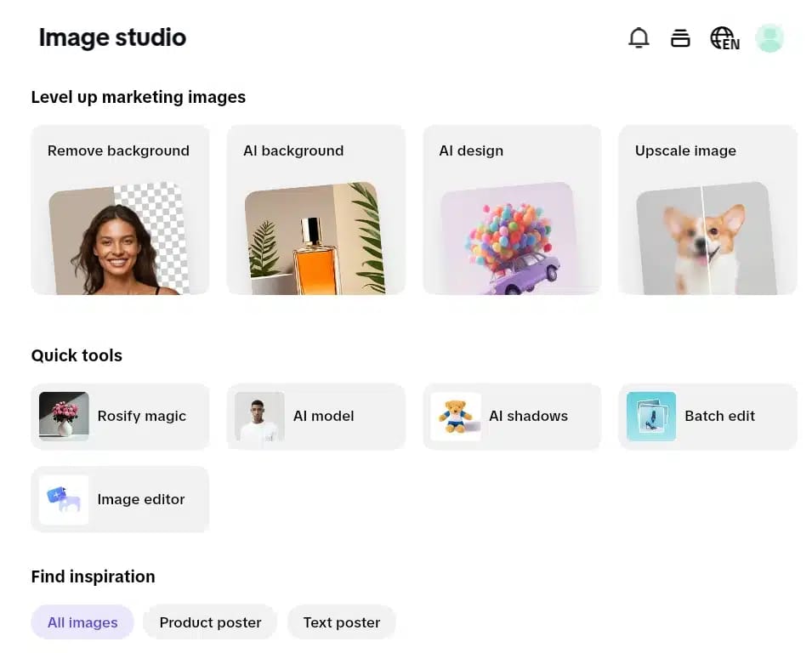Click the AI model man thumbnail icon
The image size is (812, 653).
click(x=259, y=417)
